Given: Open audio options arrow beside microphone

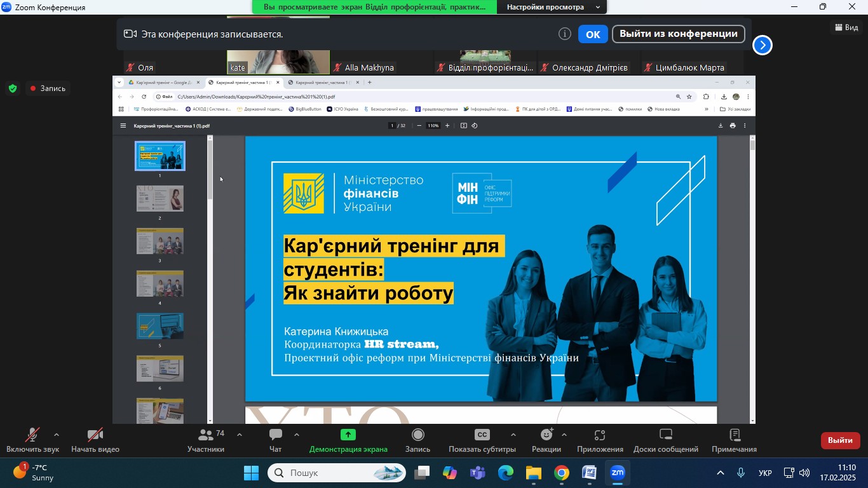Looking at the screenshot, I should (x=57, y=435).
